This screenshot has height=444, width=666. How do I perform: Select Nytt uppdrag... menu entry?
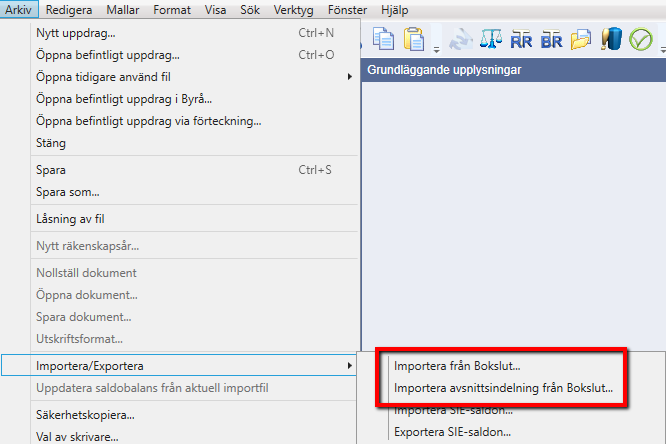click(x=195, y=33)
